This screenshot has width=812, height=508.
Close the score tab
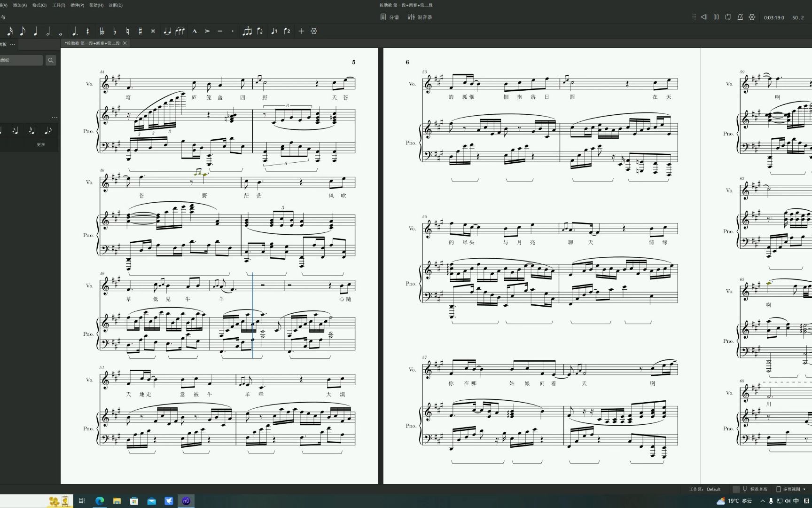pyautogui.click(x=125, y=43)
